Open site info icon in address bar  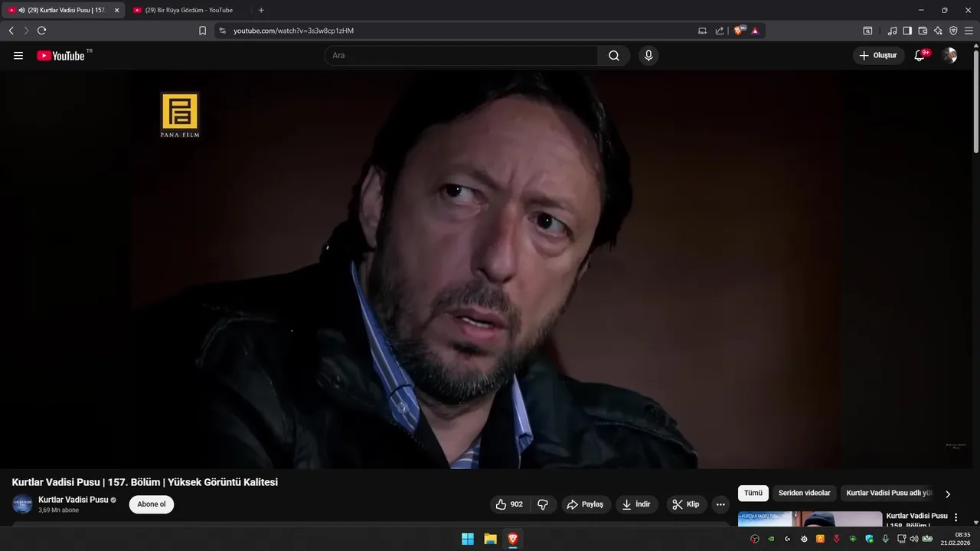[x=222, y=31]
